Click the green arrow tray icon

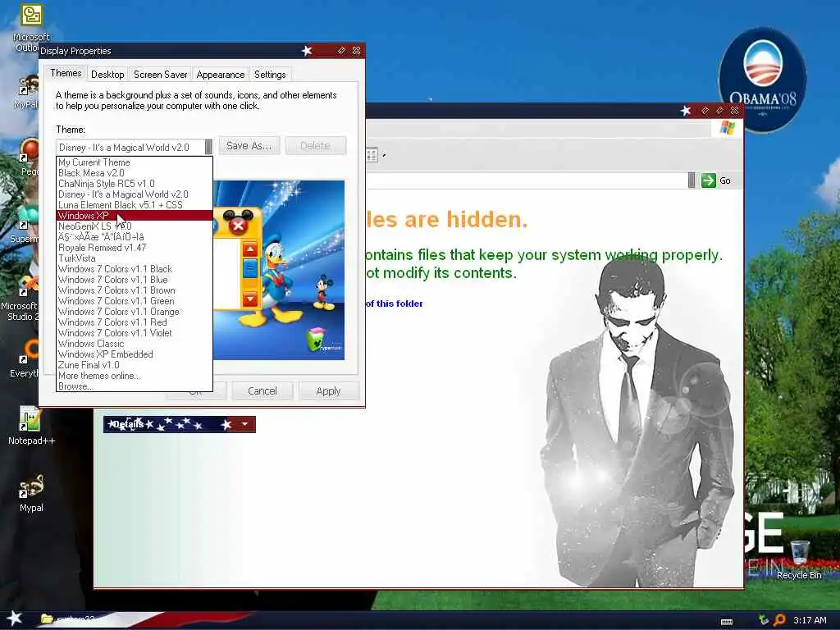pyautogui.click(x=764, y=620)
